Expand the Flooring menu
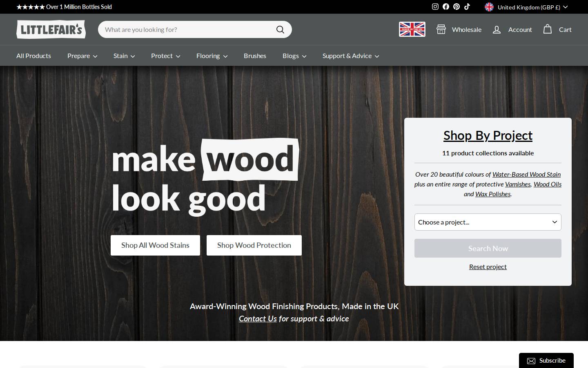Viewport: 588px width, 368px height. tap(212, 56)
